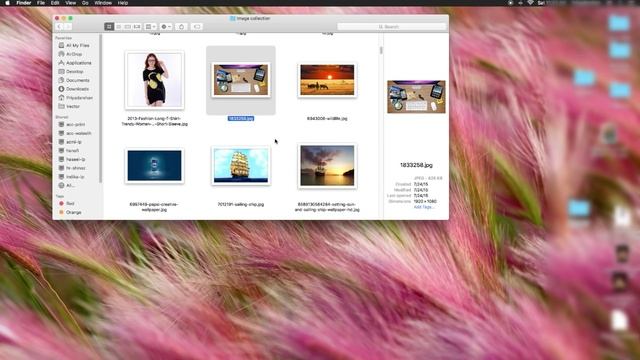This screenshot has width=640, height=360.
Task: Open the Finder menu
Action: (x=24, y=2)
